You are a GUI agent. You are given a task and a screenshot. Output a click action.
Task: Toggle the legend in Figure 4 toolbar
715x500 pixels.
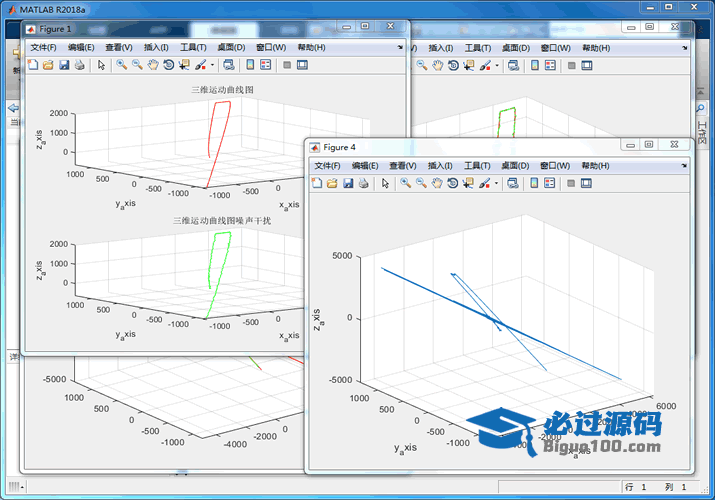(549, 183)
